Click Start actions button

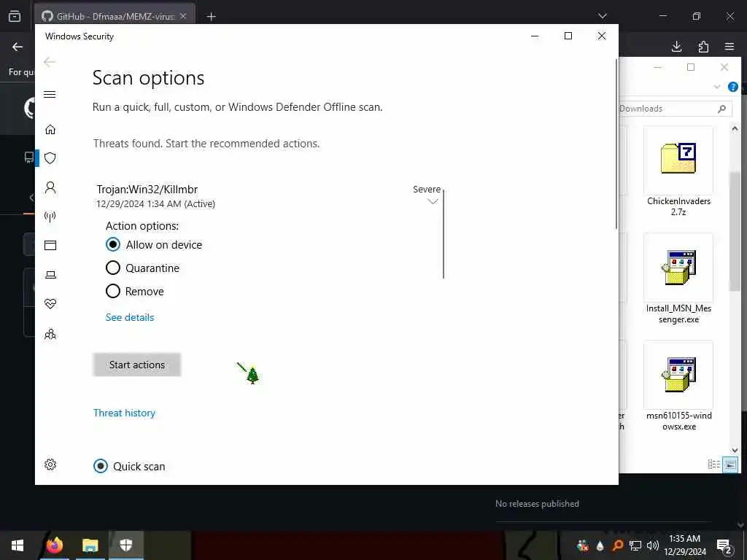[x=136, y=365]
